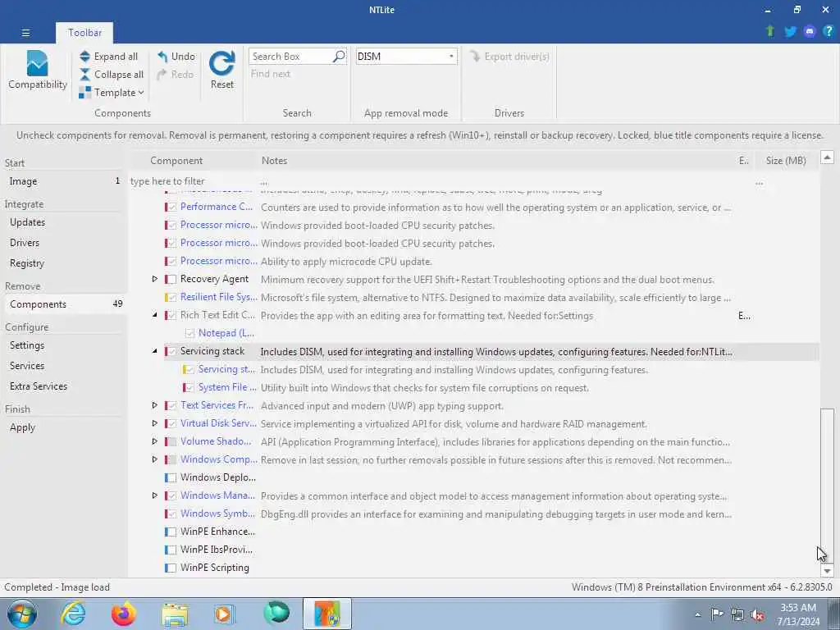Toggle the Recovery Agent checkbox

coord(171,279)
